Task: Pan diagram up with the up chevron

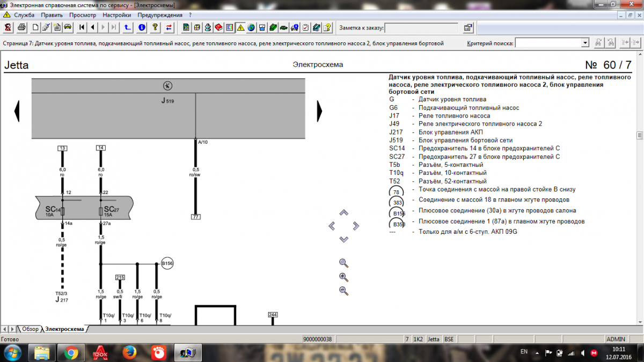Action: pyautogui.click(x=344, y=212)
